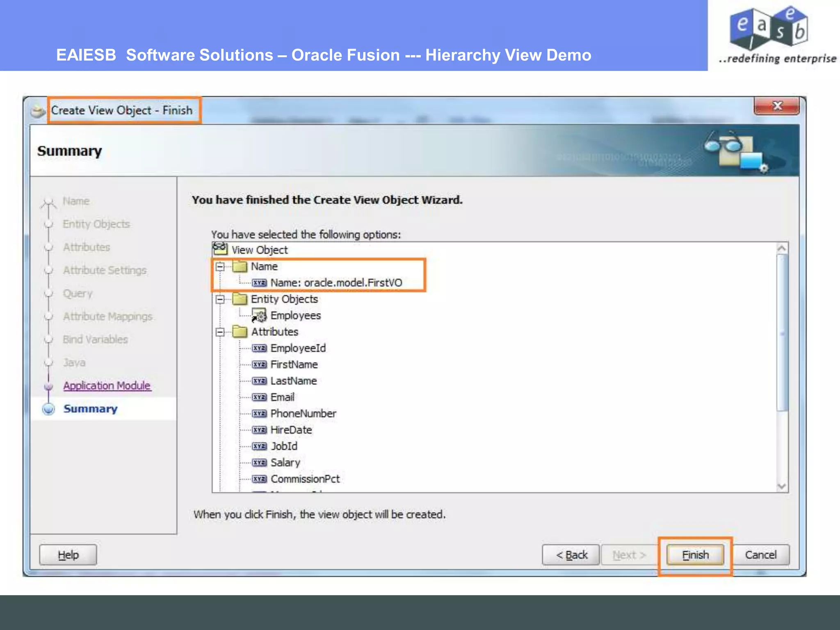
Task: Select the CommissionPct attribute row
Action: click(x=296, y=479)
